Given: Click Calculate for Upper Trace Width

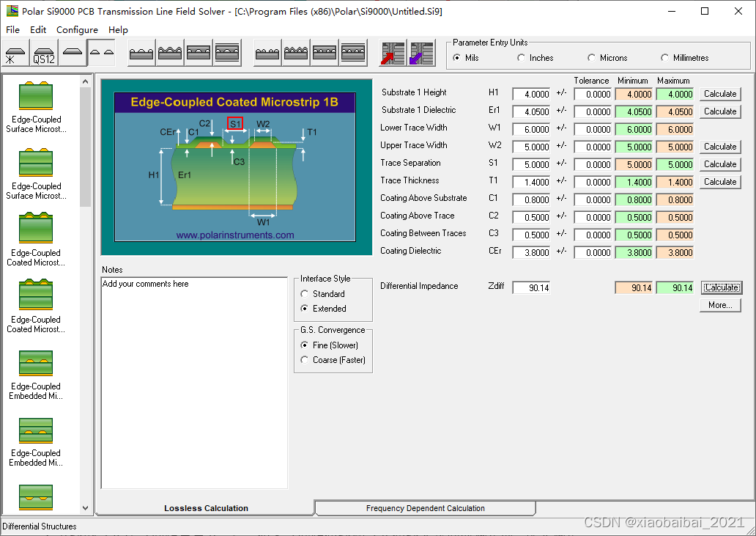Looking at the screenshot, I should pos(720,147).
